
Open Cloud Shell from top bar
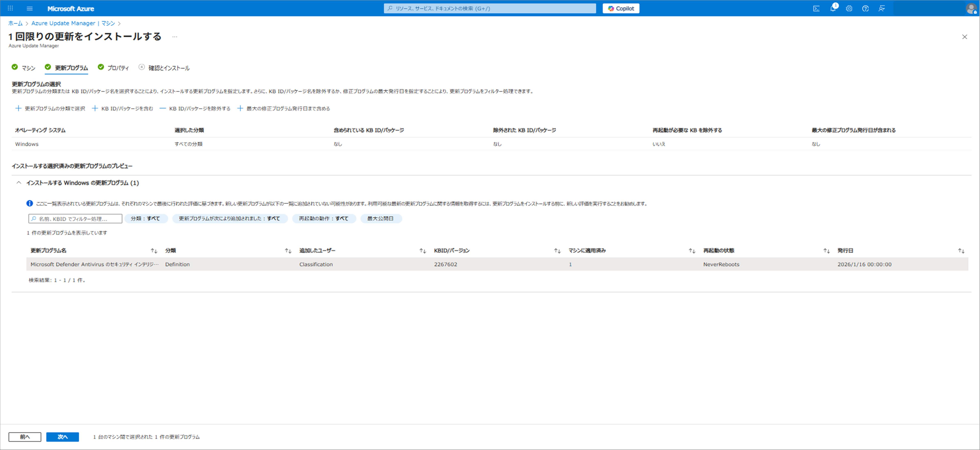pos(816,8)
